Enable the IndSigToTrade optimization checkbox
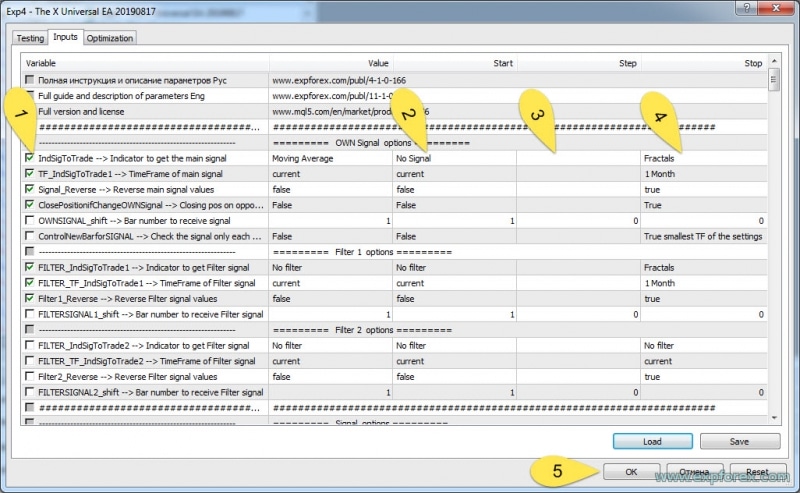The width and height of the screenshot is (800, 493). (x=31, y=158)
